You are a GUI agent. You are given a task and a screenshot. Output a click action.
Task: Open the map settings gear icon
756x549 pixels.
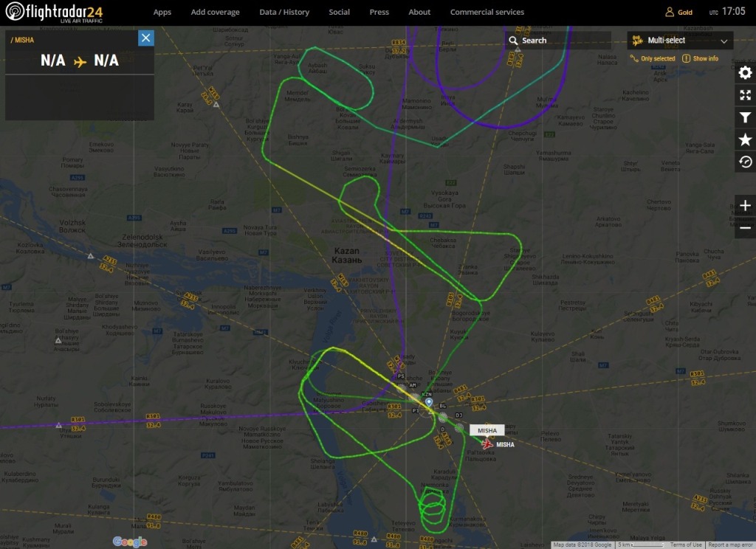coord(745,73)
